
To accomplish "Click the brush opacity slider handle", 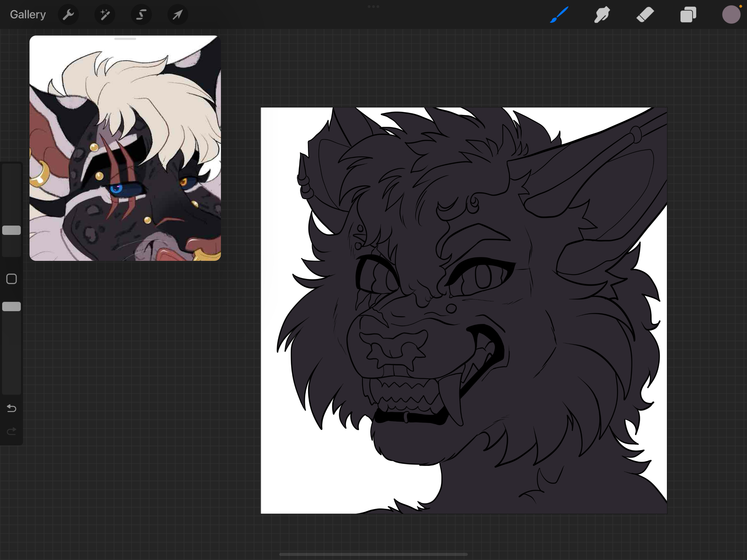I will pos(11,307).
